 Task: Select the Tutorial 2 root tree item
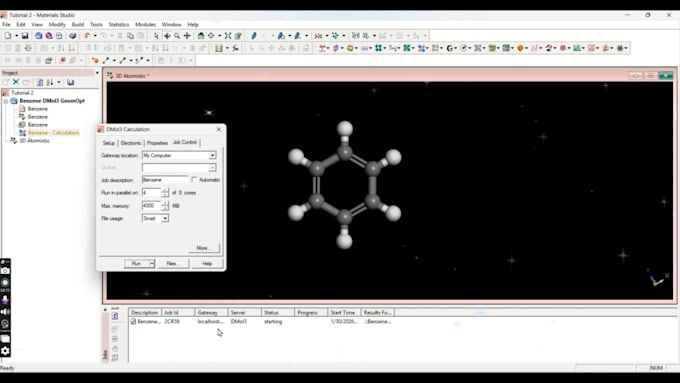pos(22,93)
